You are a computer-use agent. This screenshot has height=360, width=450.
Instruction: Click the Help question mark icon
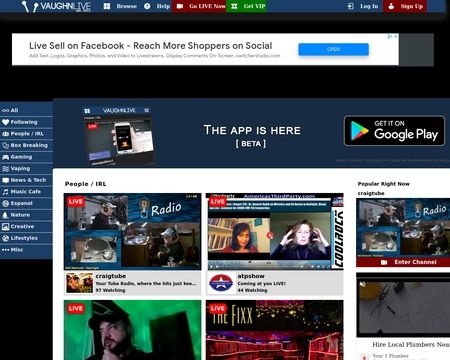[x=147, y=6]
